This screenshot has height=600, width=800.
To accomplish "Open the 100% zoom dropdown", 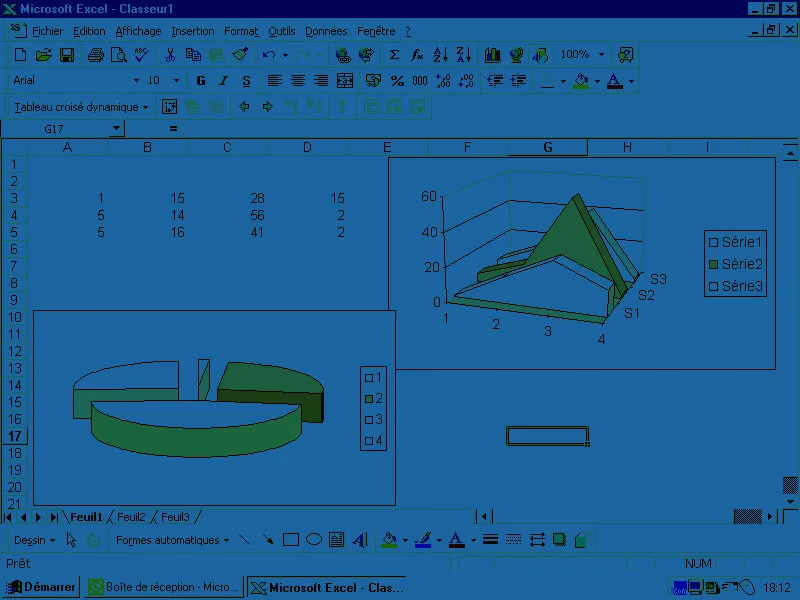I will (602, 55).
